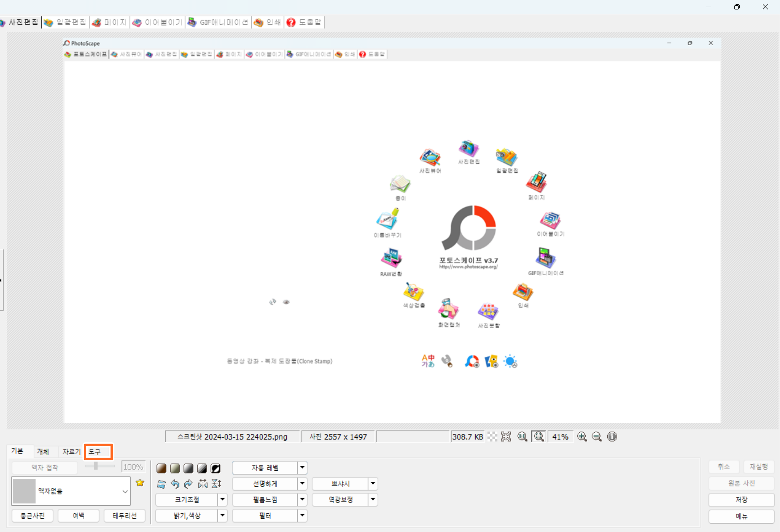Click the frame opacity slider handle
780x532 pixels.
[x=96, y=466]
